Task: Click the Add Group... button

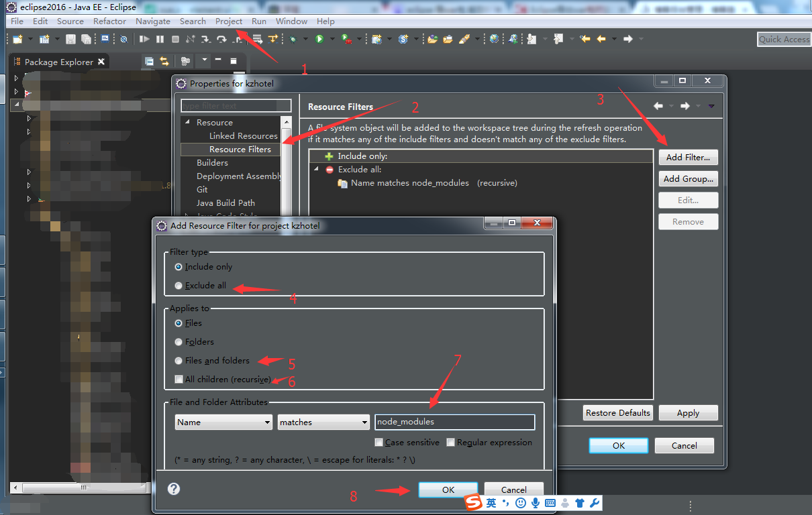Action: (x=688, y=179)
